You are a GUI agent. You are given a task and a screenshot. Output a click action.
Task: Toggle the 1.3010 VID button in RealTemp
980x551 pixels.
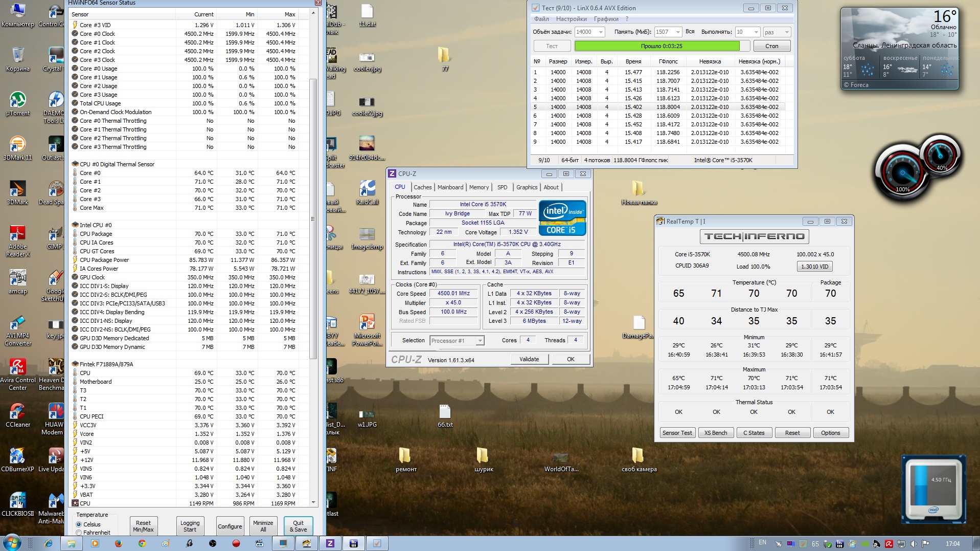pos(814,267)
